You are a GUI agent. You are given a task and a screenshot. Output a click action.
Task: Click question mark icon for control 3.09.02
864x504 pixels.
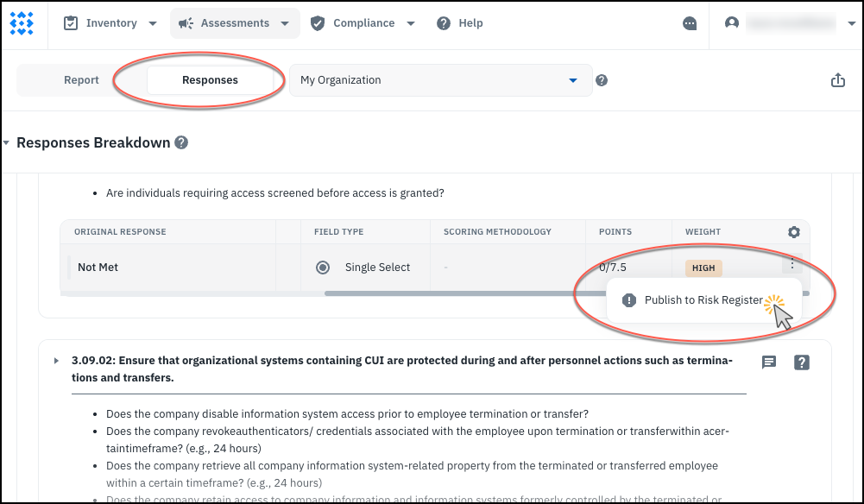[x=802, y=362]
